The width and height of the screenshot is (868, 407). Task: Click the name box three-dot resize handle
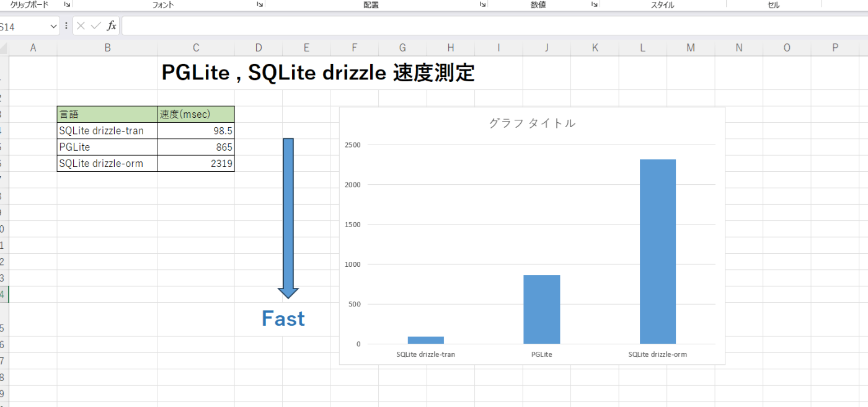tap(66, 26)
